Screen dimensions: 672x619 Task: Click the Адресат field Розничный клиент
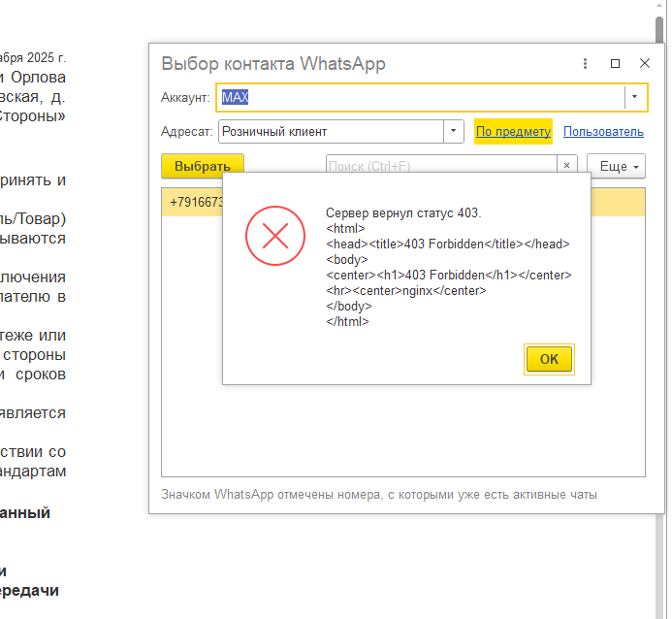click(330, 131)
